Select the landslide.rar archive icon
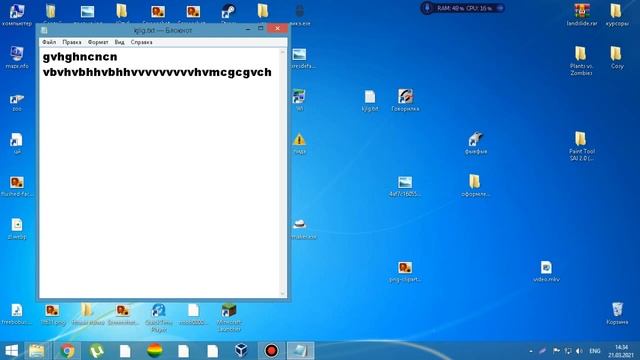Screen dimensions: 640x360 pos(582,15)
